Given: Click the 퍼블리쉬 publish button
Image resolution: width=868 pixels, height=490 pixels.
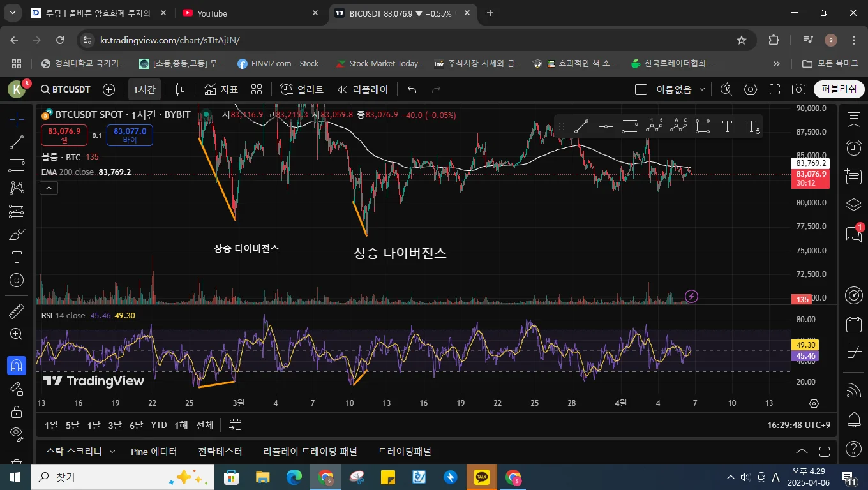Looking at the screenshot, I should click(839, 90).
